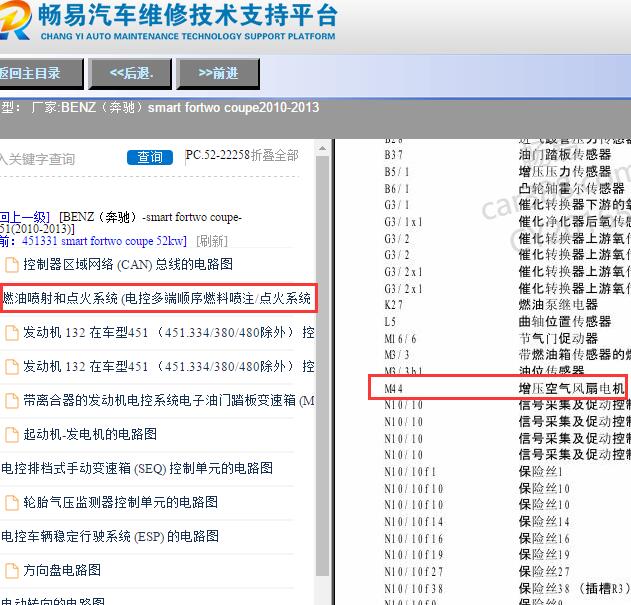Viewport: 631px width, 605px height.
Task: Select the N10/10f1 保险丝1 row
Action: click(x=473, y=471)
